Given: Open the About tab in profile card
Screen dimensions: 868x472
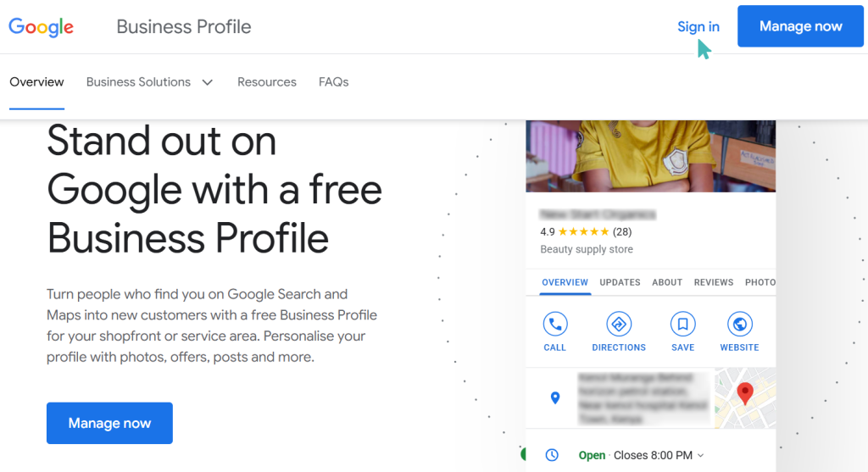Looking at the screenshot, I should tap(667, 282).
